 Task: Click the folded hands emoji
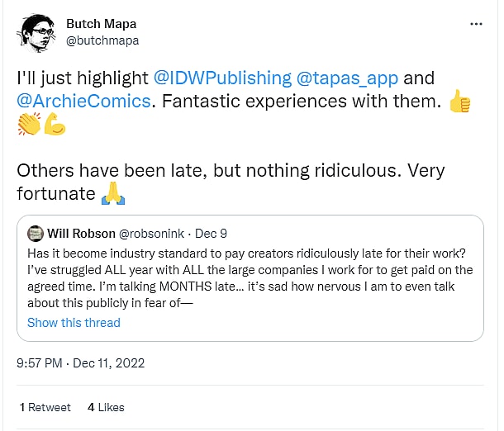point(112,194)
